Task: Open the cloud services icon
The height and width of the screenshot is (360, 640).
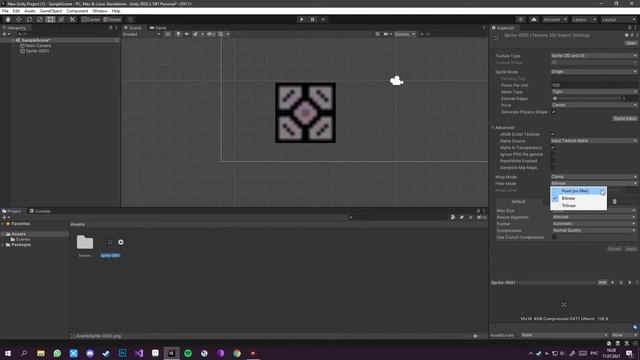Action: pyautogui.click(x=533, y=20)
